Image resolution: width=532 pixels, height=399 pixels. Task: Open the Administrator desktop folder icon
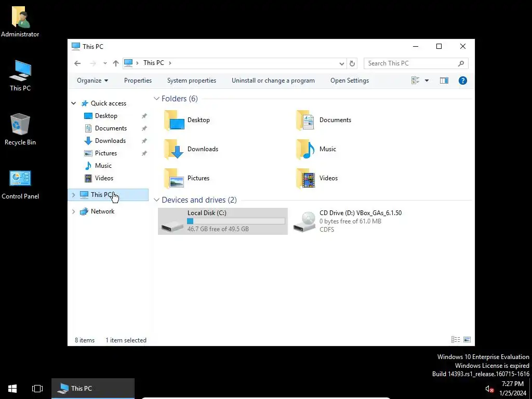pyautogui.click(x=20, y=22)
